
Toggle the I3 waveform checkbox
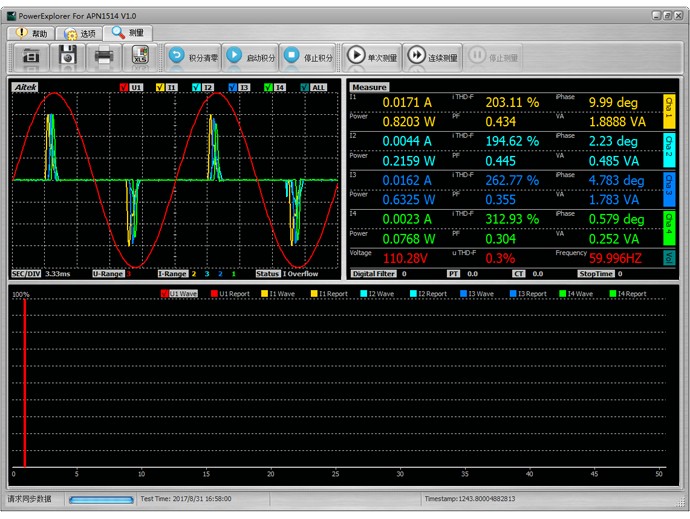click(x=232, y=88)
